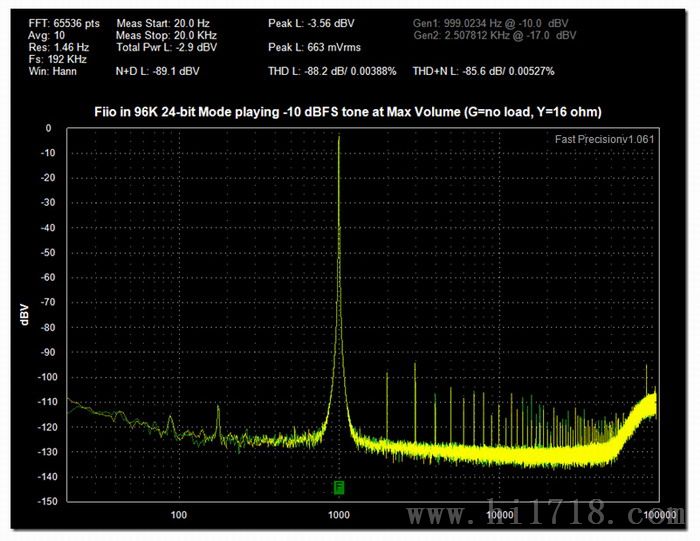This screenshot has height=541, width=700.
Task: Click the -100 level axis label
Action: pyautogui.click(x=47, y=377)
